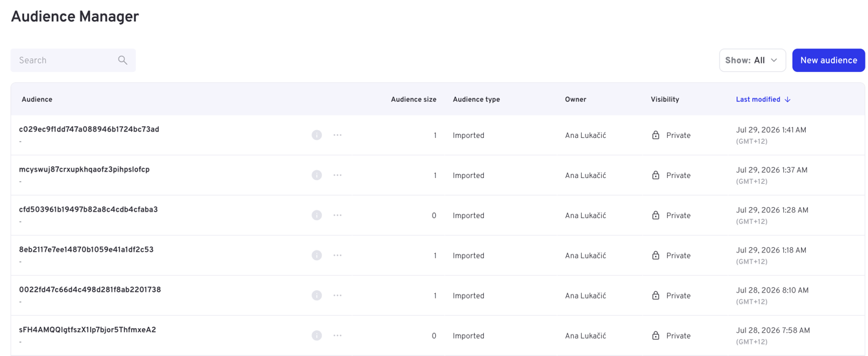Image resolution: width=868 pixels, height=356 pixels.
Task: Click the 'Jul 28, 2026 8:10 AM' date
Action: coord(772,291)
